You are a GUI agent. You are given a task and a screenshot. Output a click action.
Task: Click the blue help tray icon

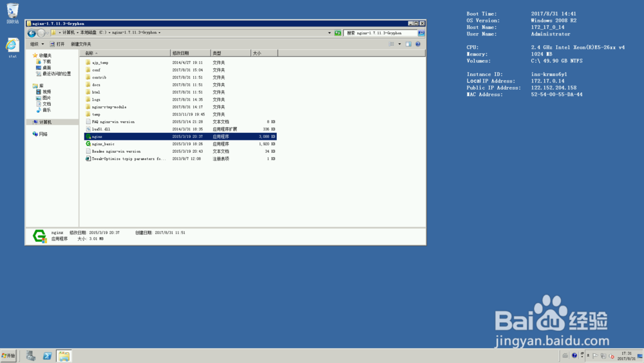(x=574, y=356)
